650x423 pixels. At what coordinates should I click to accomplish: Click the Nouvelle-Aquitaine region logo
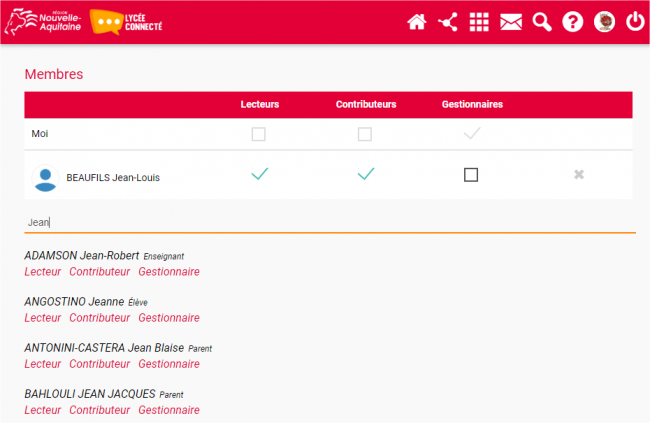point(43,22)
